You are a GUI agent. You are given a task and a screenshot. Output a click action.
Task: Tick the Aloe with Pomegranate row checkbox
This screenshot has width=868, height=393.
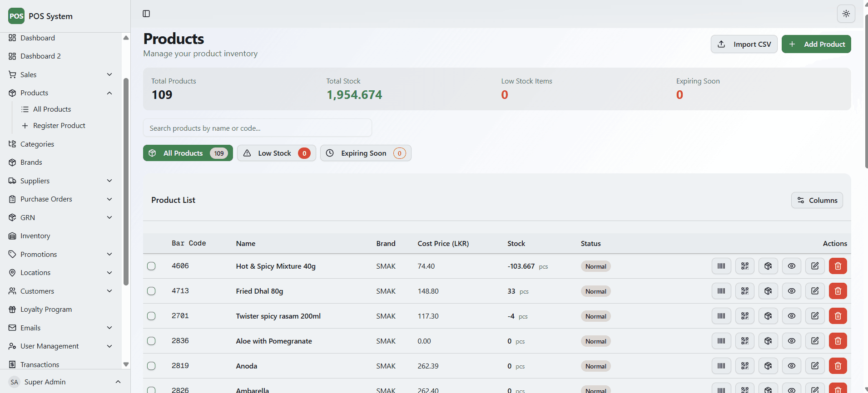[151, 341]
